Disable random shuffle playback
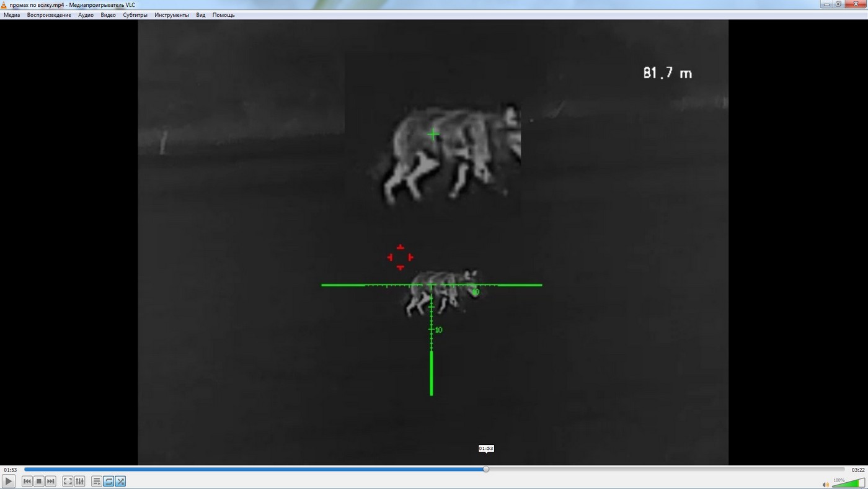 pyautogui.click(x=120, y=482)
